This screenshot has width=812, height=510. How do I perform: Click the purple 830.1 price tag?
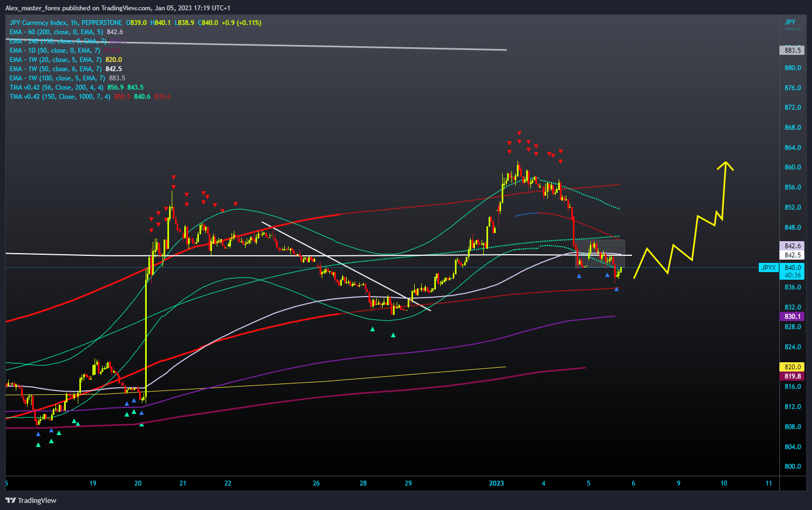(792, 317)
